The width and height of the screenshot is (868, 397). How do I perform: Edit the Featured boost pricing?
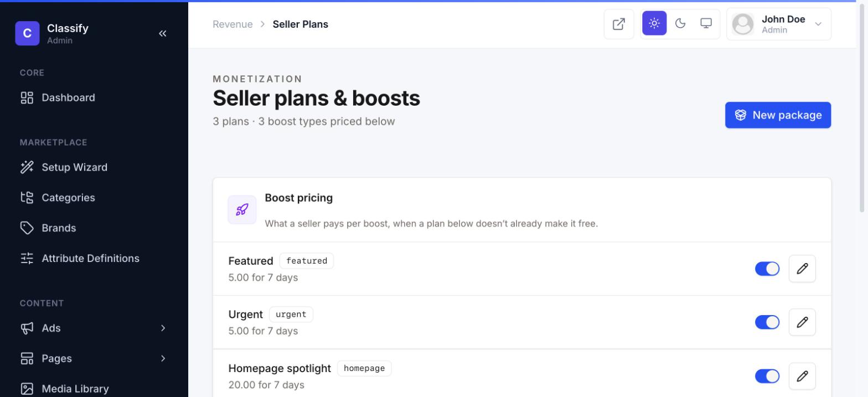point(802,269)
